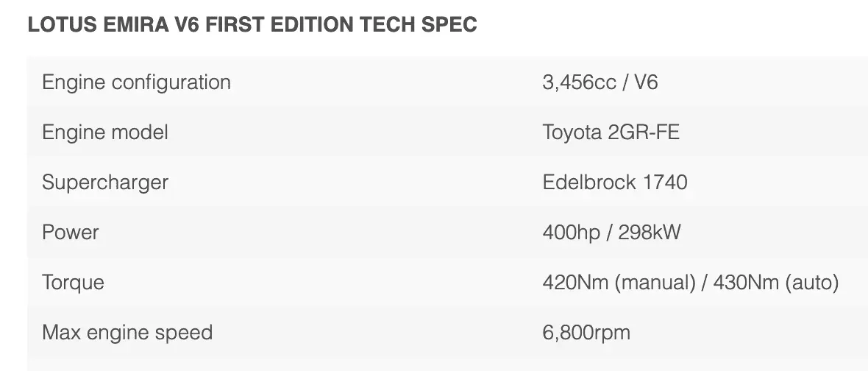Click the Lotus Emira tech spec heading
Image resolution: width=868 pixels, height=371 pixels.
point(252,25)
